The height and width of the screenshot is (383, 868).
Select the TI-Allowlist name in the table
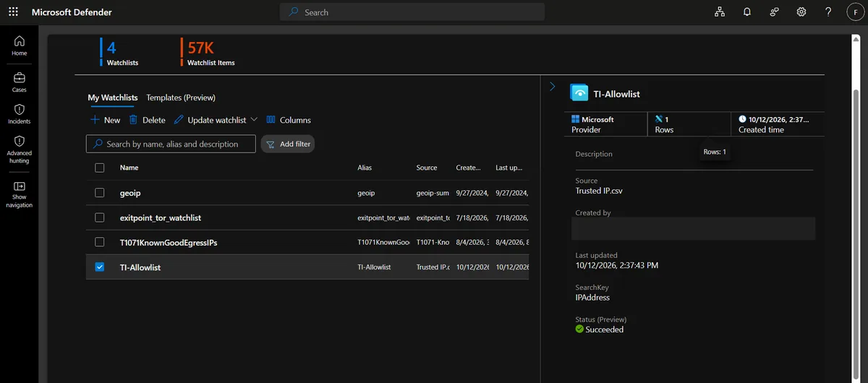[140, 267]
